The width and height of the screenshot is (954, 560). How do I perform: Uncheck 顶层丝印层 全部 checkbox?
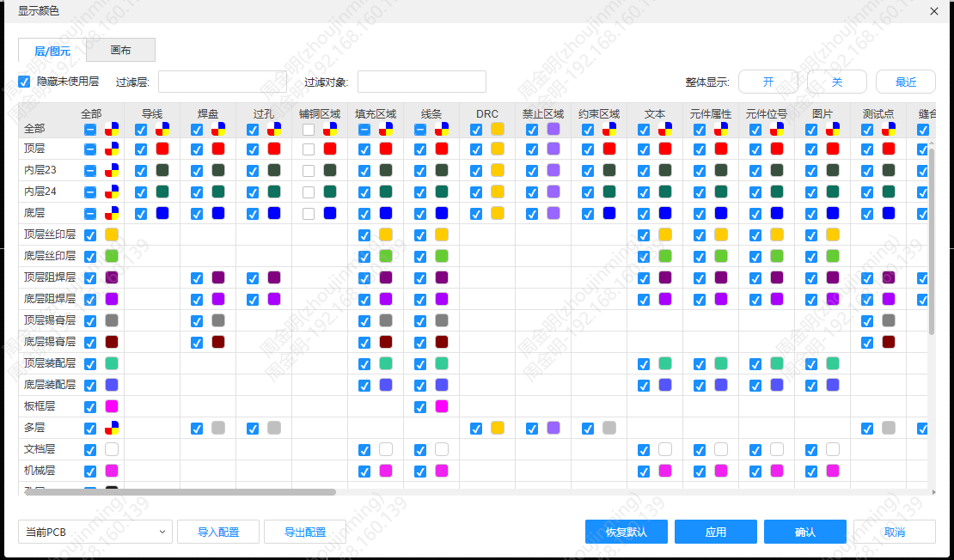(90, 235)
